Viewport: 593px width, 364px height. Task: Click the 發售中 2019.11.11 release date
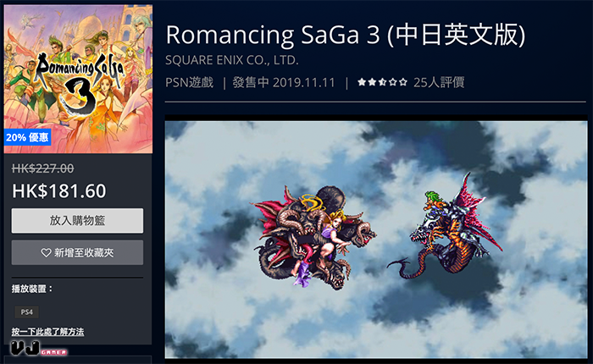pyautogui.click(x=284, y=82)
